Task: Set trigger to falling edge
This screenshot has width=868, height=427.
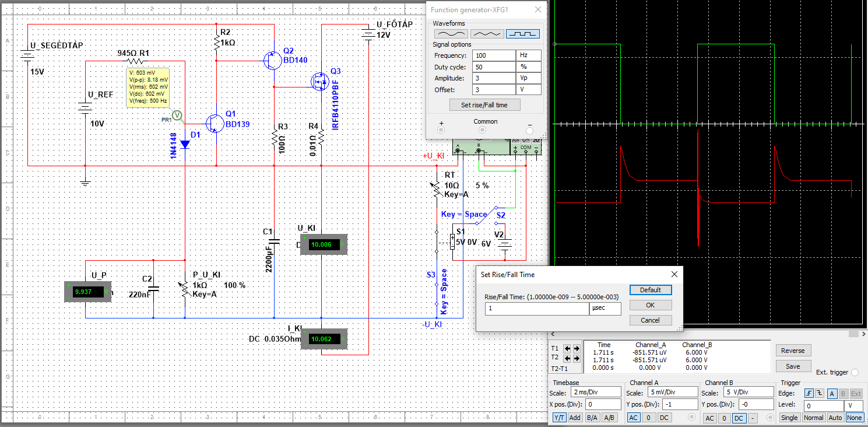Action: [820, 394]
